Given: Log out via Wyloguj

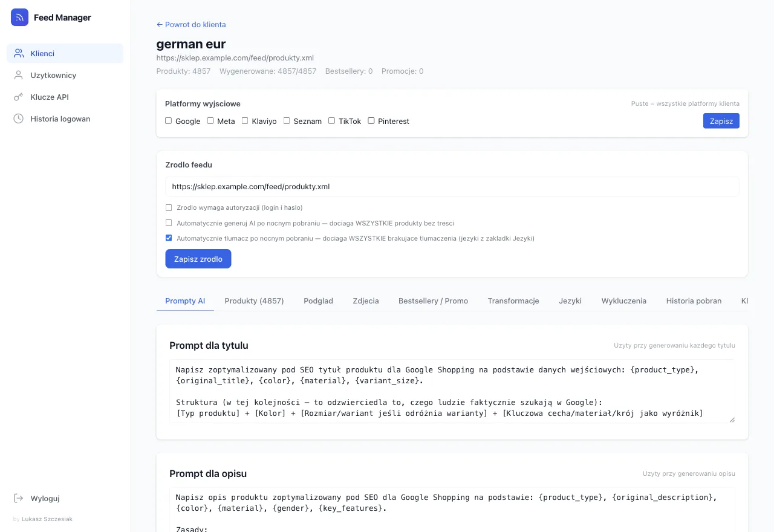Looking at the screenshot, I should pyautogui.click(x=65, y=498).
